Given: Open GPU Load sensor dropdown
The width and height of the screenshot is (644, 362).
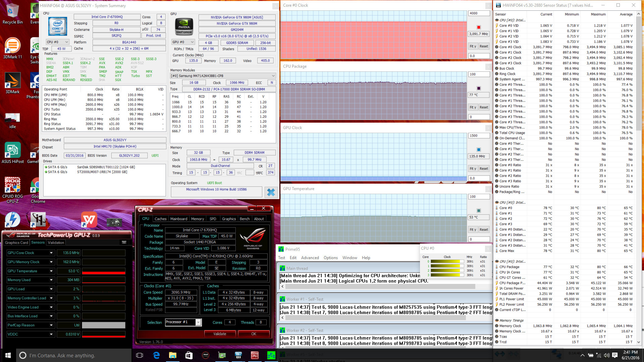Looking at the screenshot, I should (x=51, y=289).
